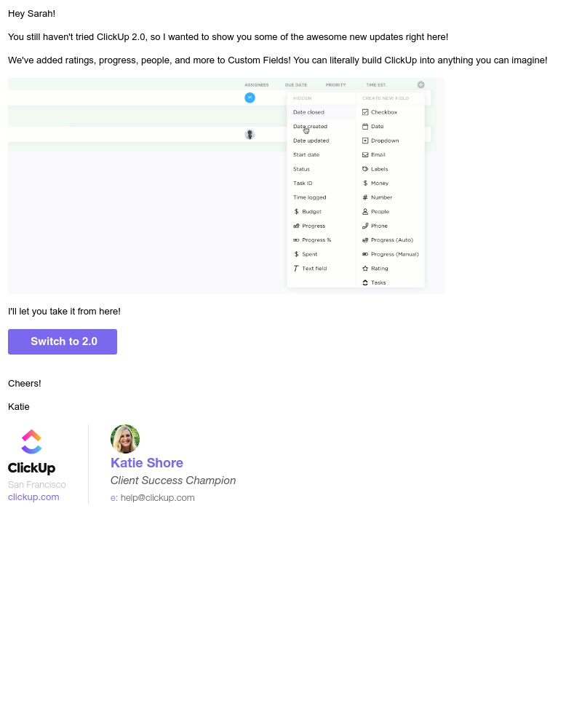Select Start date in Hidden list

[306, 155]
